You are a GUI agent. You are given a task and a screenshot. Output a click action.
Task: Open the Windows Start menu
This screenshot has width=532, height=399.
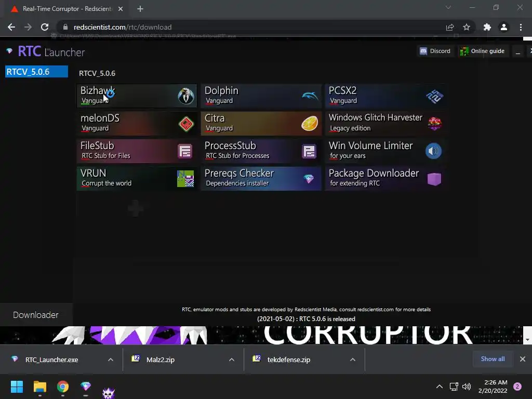click(17, 387)
